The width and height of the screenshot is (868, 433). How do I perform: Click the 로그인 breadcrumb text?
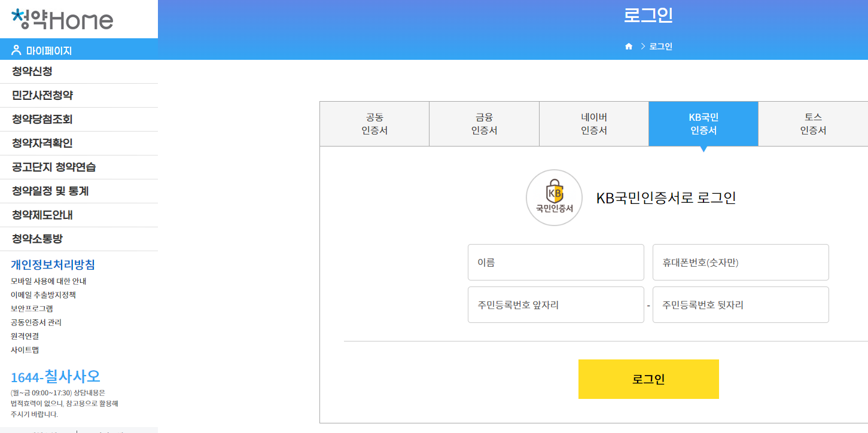click(660, 47)
